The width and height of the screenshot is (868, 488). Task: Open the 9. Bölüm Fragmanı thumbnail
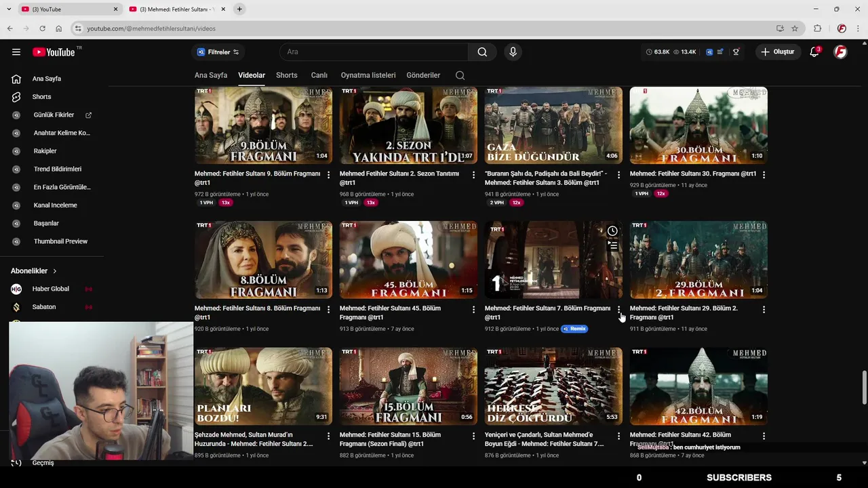click(263, 125)
